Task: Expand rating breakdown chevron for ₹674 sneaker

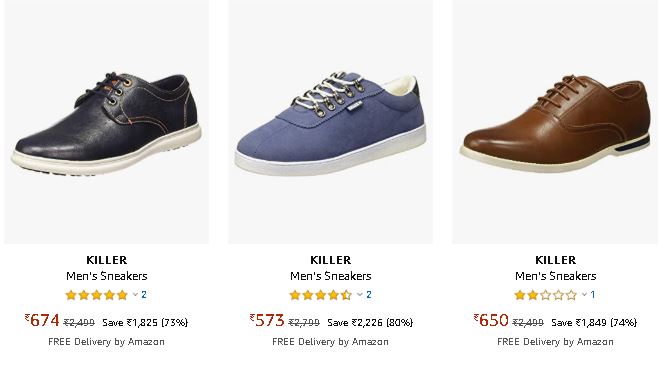Action: 135,295
